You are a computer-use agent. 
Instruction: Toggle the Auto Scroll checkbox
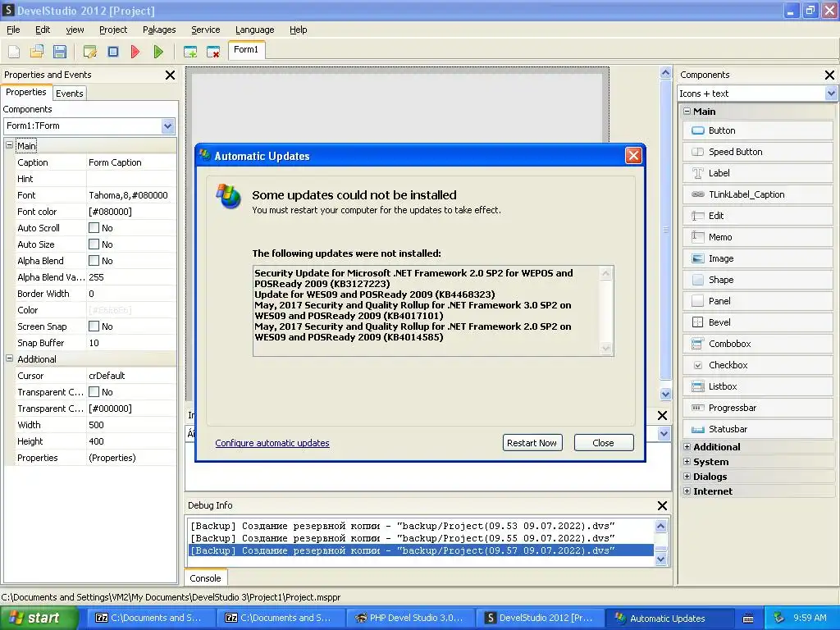94,228
